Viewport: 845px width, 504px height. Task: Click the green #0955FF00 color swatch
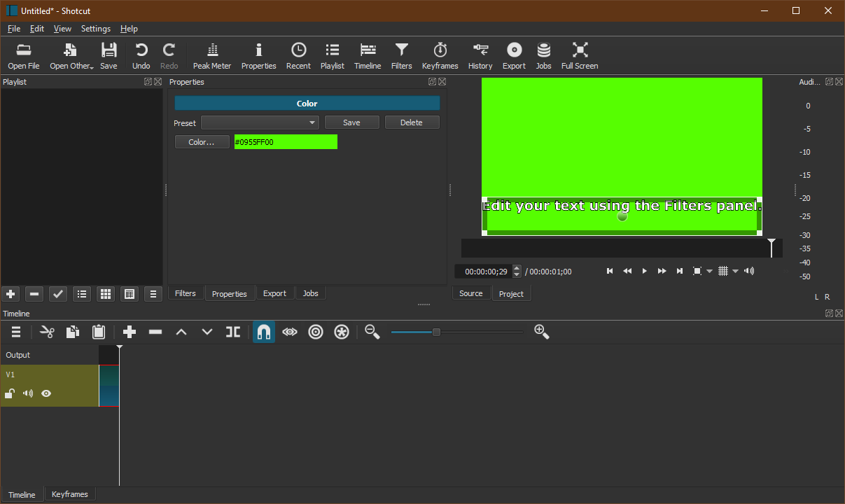286,142
